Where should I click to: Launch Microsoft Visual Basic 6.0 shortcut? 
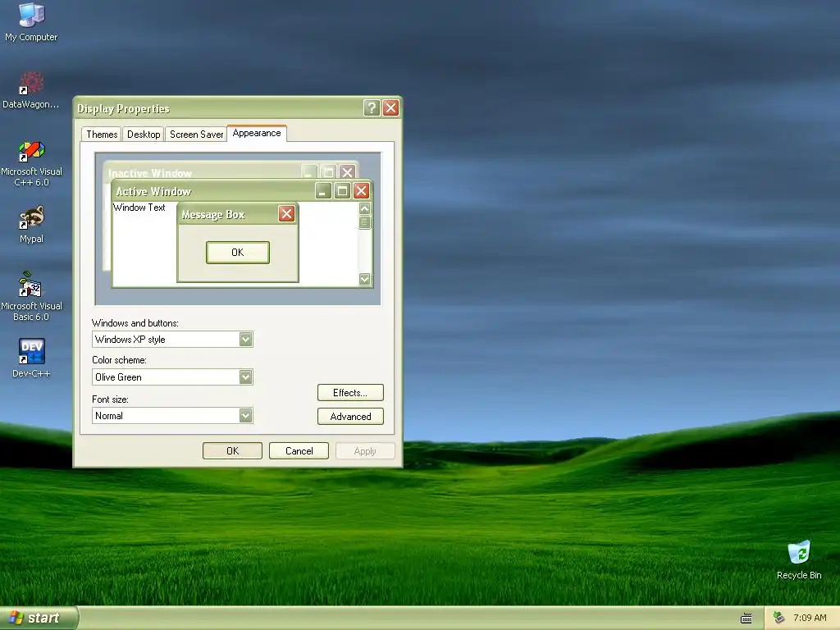pyautogui.click(x=31, y=295)
